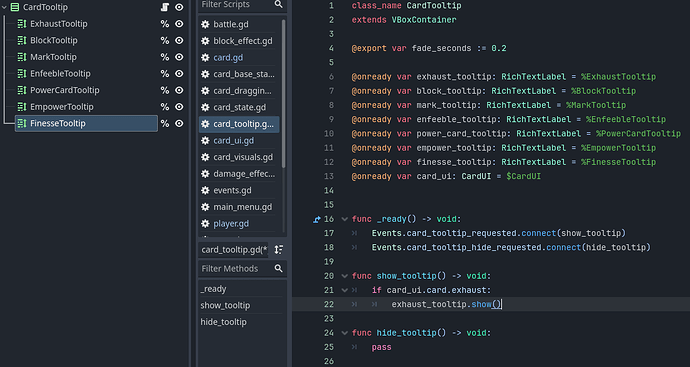Click the unique name percent icon on FinesseTooltip
Image resolution: width=690 pixels, height=367 pixels.
click(165, 124)
